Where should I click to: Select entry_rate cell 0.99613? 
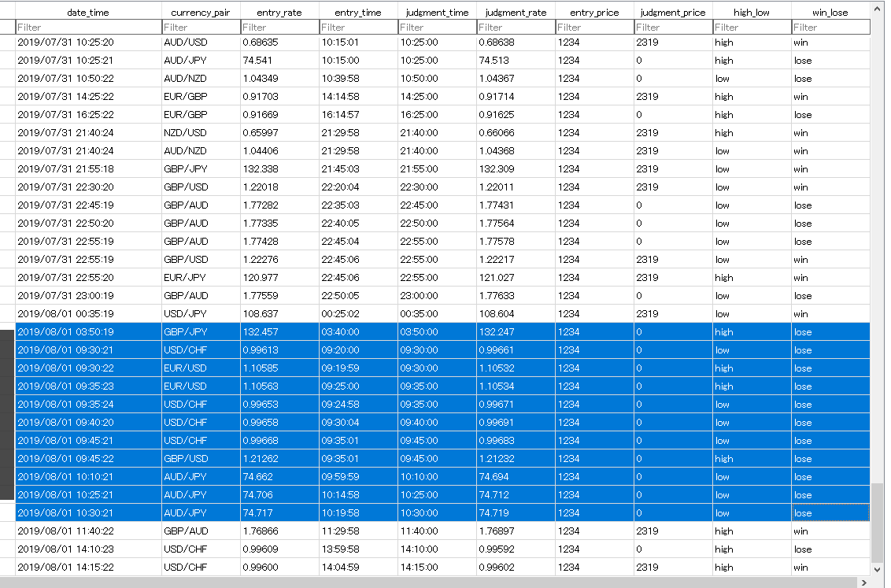pyautogui.click(x=279, y=350)
